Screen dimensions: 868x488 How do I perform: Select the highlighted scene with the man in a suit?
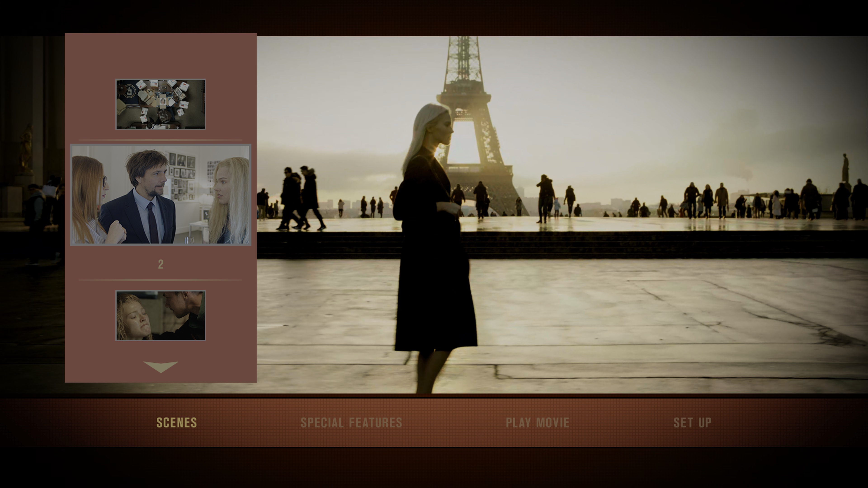[161, 195]
